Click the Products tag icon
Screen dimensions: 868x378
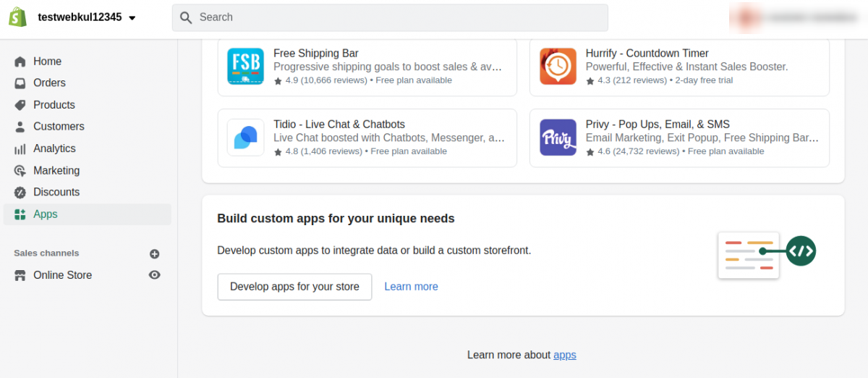(x=20, y=105)
